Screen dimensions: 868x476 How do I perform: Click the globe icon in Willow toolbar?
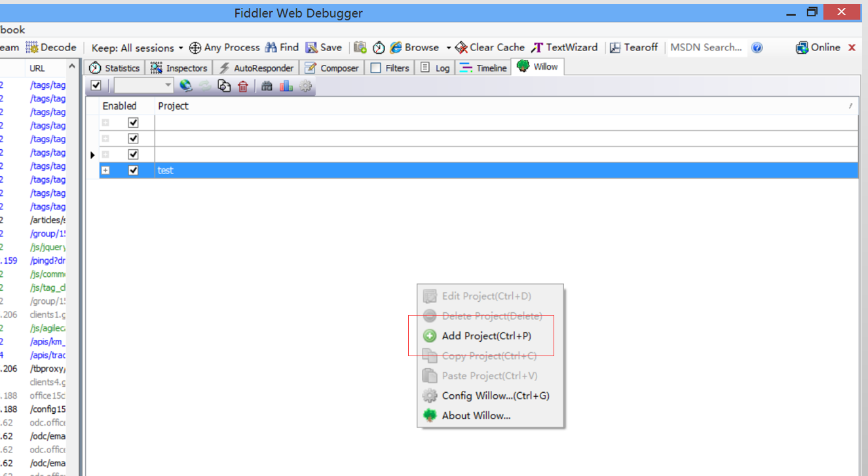click(x=186, y=85)
